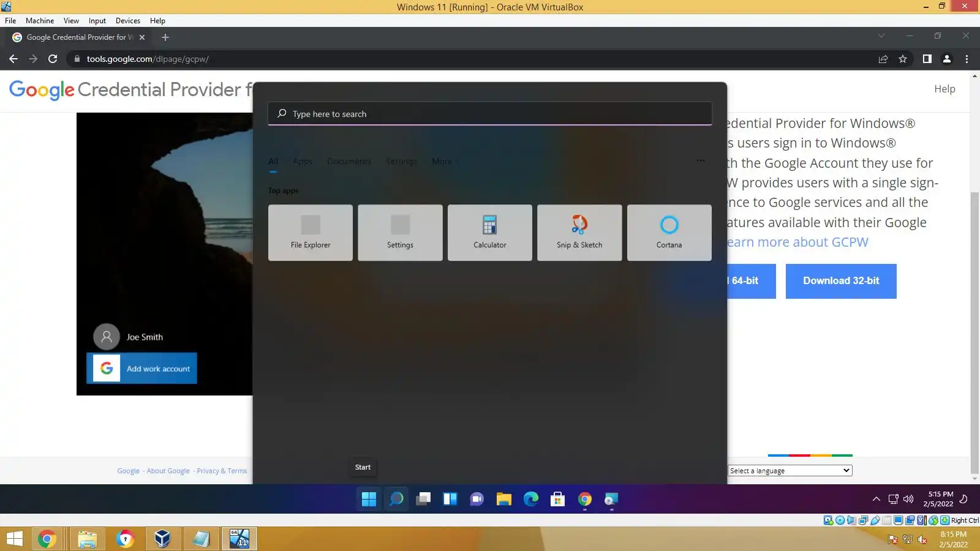Open the Chrome tab search chevron
Image resolution: width=980 pixels, height=551 pixels.
click(x=881, y=36)
